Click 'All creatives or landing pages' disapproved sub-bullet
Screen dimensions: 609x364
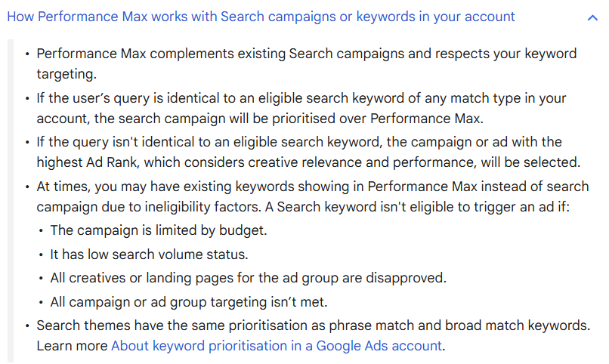[x=248, y=278]
